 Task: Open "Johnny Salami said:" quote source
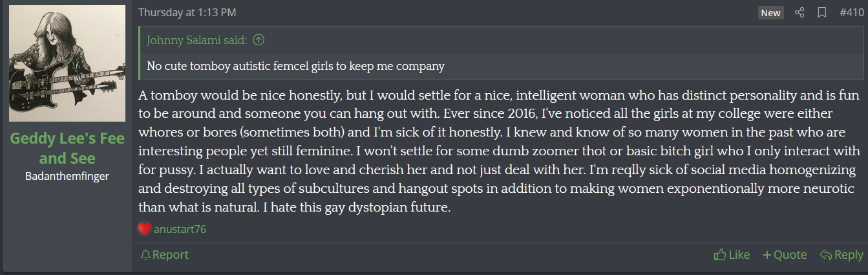point(197,40)
